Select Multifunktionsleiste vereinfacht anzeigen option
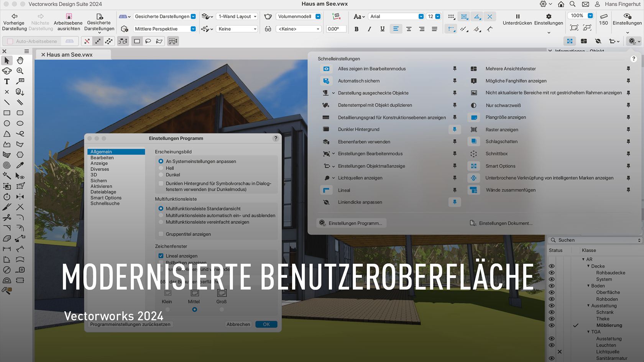Screen dimensions: 644x362 161,222
